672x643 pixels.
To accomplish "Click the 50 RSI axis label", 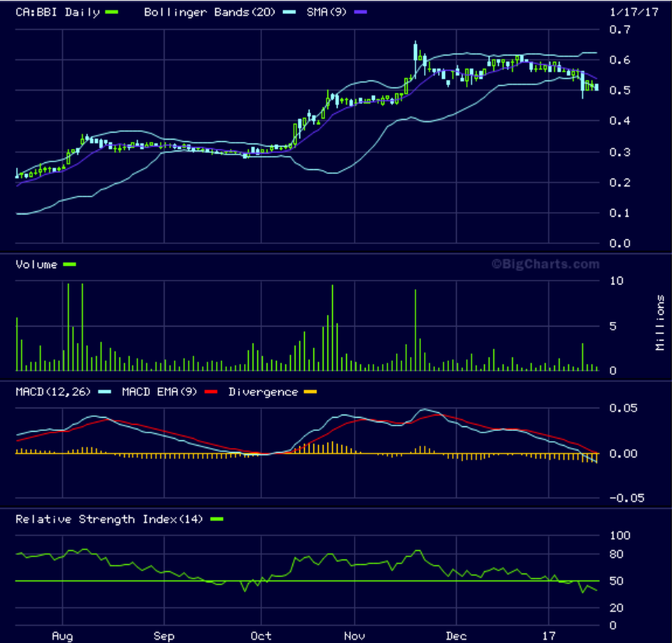I will pos(617,581).
